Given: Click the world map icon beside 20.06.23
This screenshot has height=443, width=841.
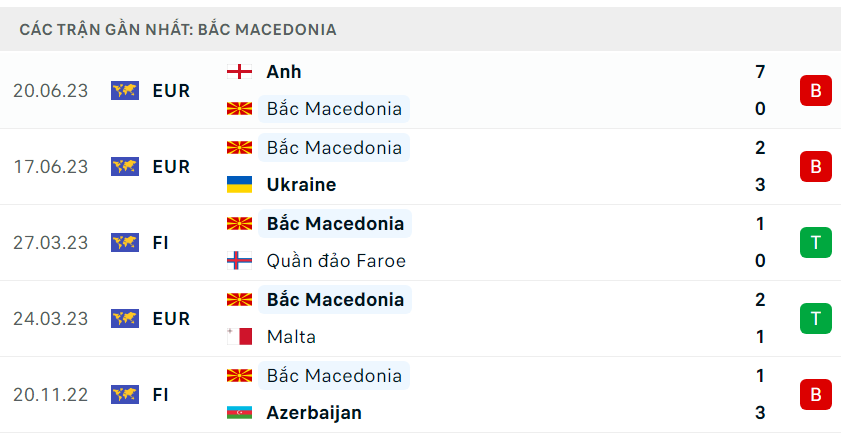Looking at the screenshot, I should (x=125, y=91).
